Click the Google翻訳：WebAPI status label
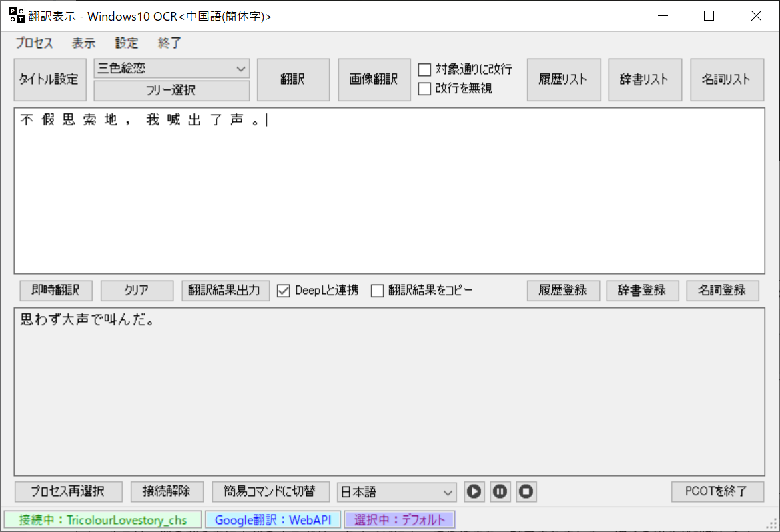The image size is (780, 532). click(x=273, y=520)
